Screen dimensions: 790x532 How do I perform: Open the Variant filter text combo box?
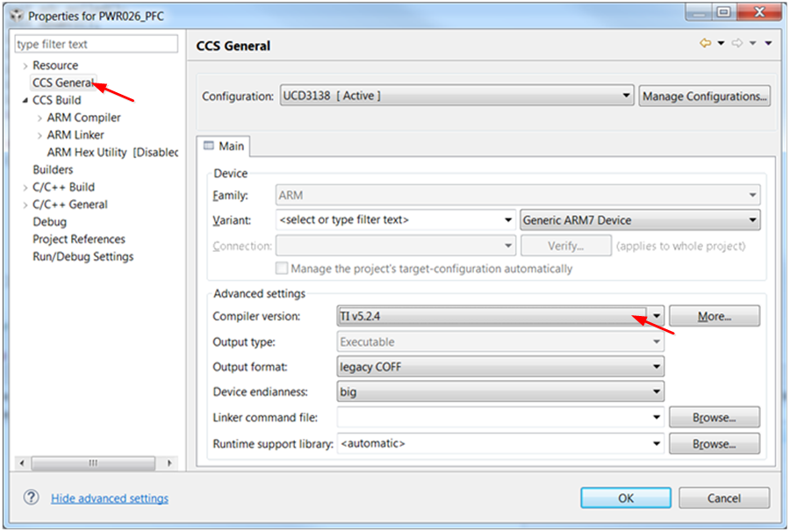coord(396,219)
